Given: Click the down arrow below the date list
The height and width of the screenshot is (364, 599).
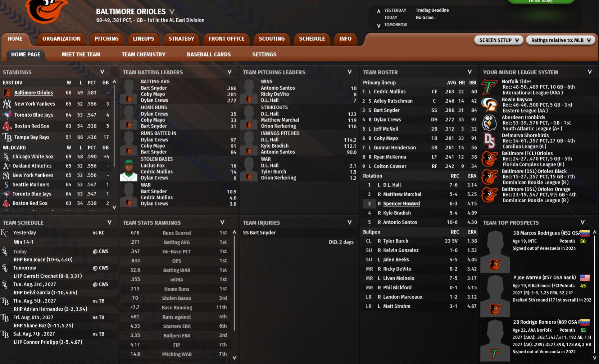Looking at the screenshot, I should (x=378, y=26).
